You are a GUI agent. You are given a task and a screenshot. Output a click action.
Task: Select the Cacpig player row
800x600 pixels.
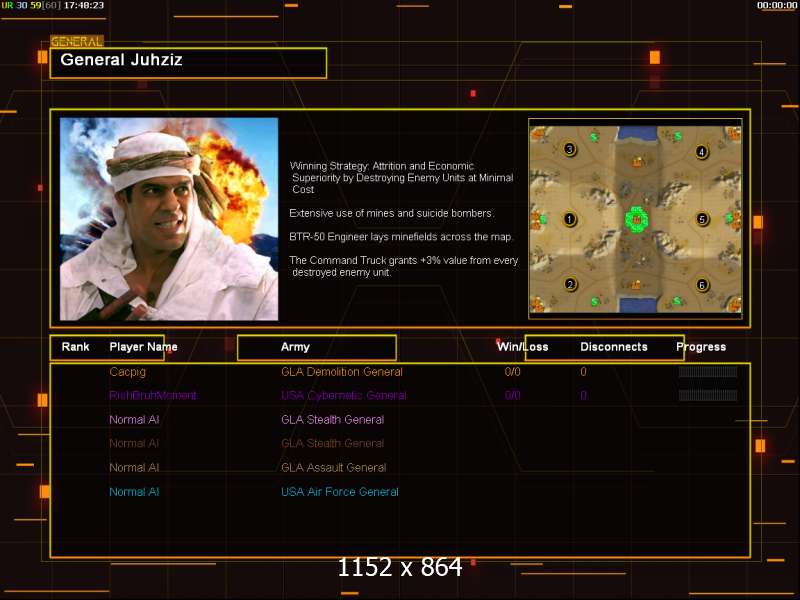[x=400, y=372]
